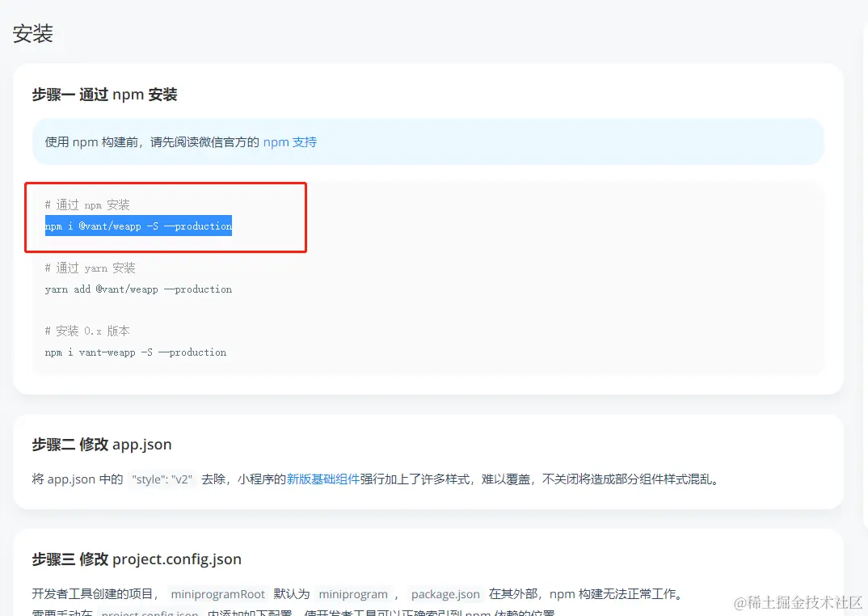Open the npm 支持 link

289,142
